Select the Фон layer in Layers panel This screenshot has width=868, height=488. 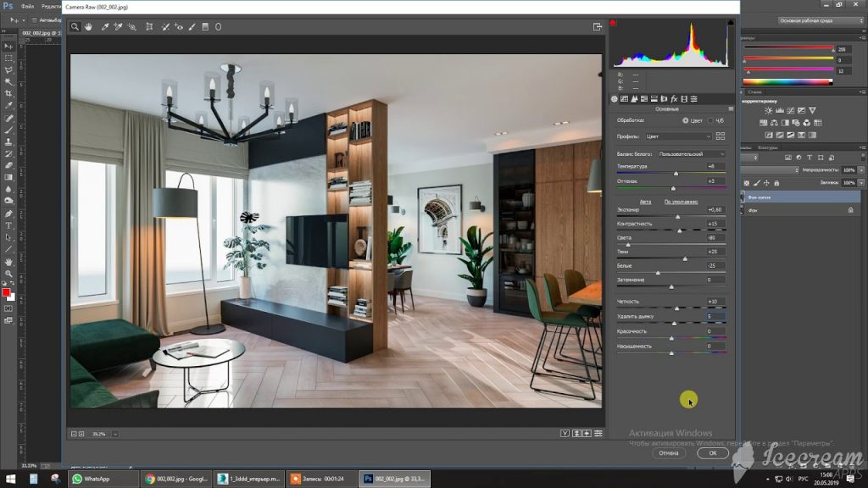coord(800,210)
